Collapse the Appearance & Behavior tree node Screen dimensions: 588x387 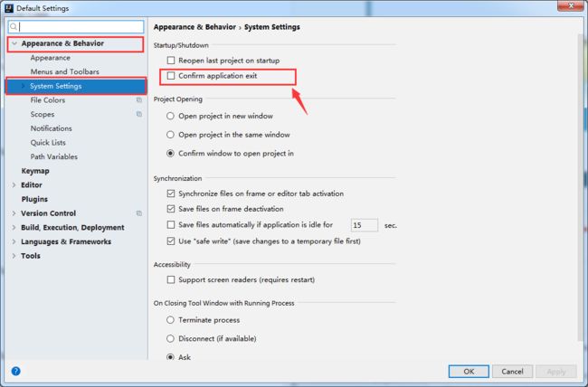pos(14,43)
